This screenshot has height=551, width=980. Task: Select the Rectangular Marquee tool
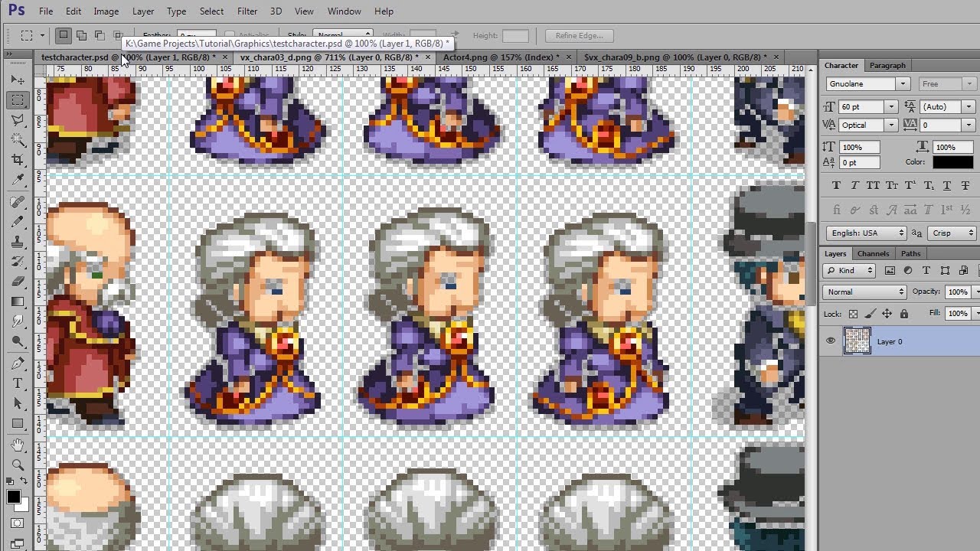pos(18,100)
